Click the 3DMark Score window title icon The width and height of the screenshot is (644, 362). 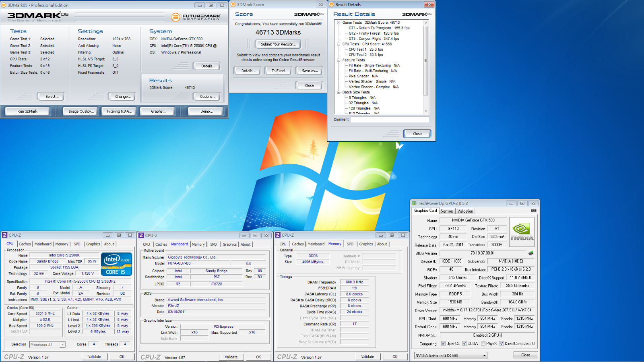coord(233,4)
